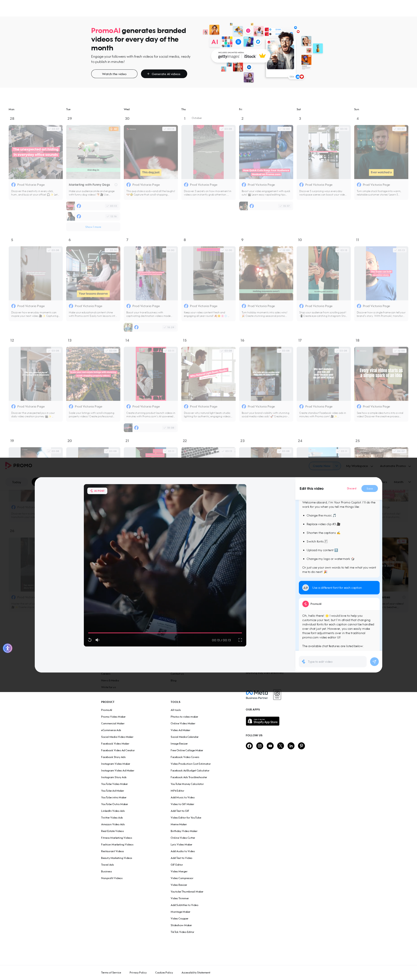Click the Facebook icon on the 18:08 post row
This screenshot has height=980, width=417.
coord(136,428)
